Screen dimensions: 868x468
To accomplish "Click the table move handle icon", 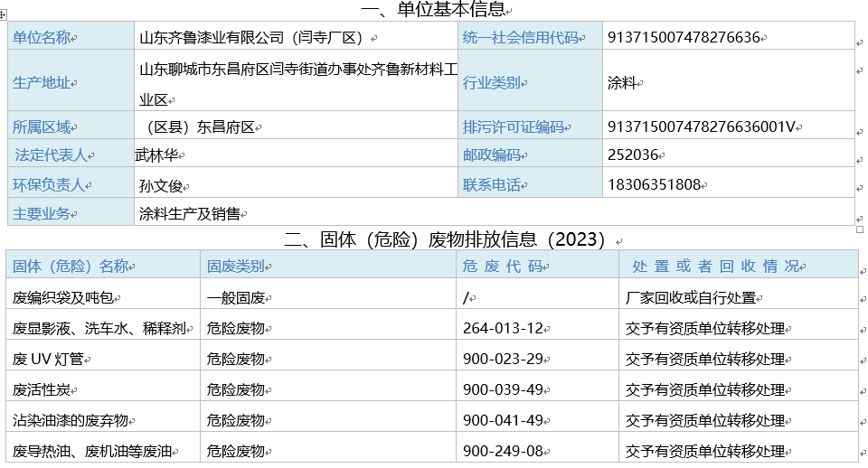I will click(3, 14).
